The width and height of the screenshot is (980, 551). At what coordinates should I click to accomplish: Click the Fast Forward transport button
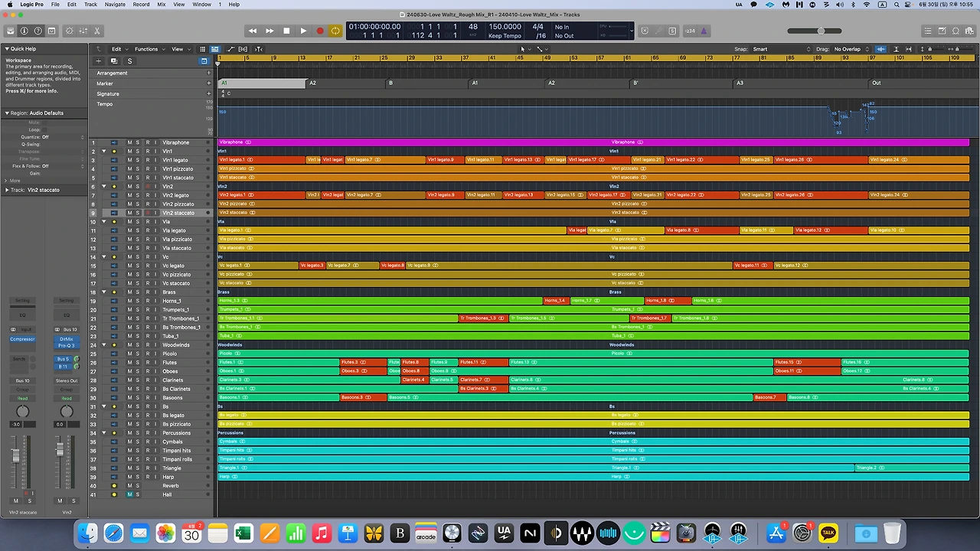[x=269, y=31]
